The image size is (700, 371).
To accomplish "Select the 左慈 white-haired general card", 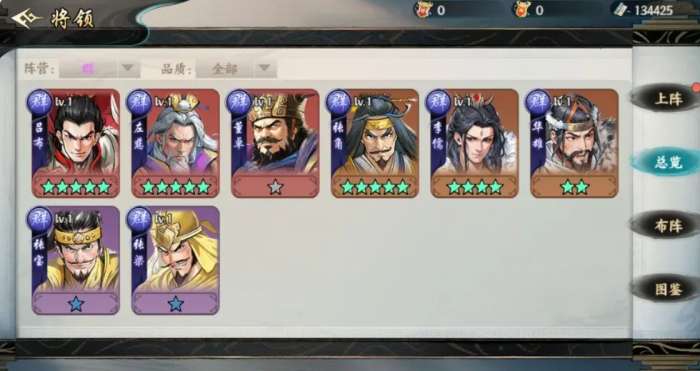I will click(175, 143).
